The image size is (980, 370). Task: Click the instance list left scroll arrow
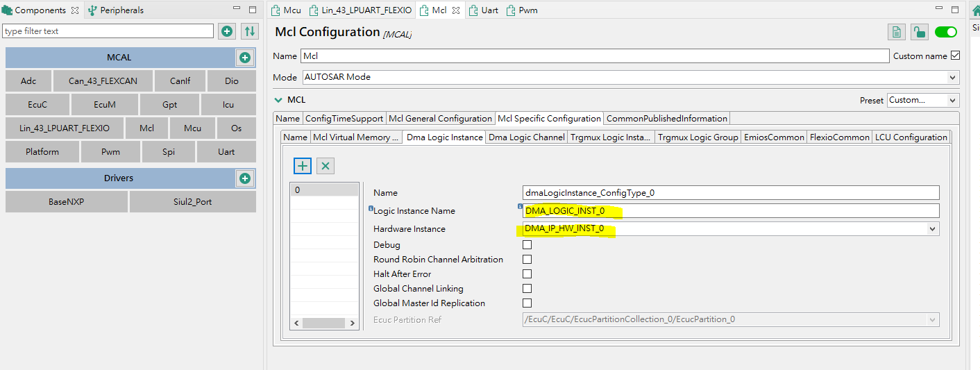pos(296,323)
